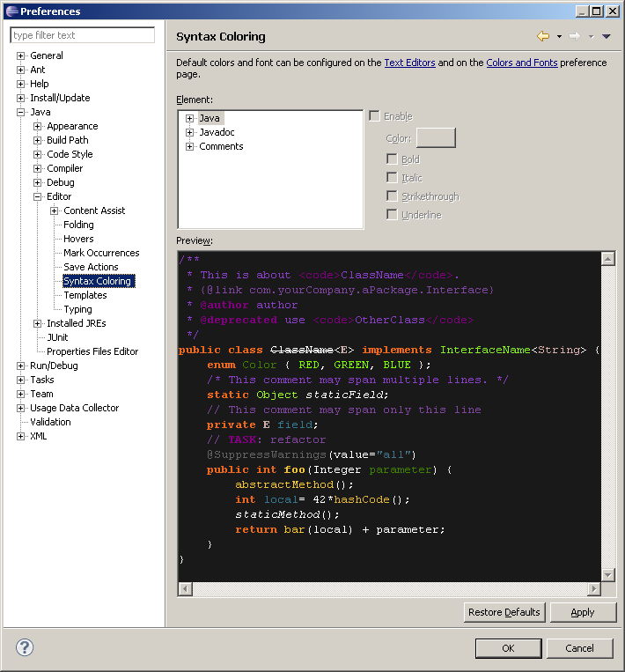This screenshot has width=625, height=672.
Task: Expand the Javadoc element node
Action: 190,132
